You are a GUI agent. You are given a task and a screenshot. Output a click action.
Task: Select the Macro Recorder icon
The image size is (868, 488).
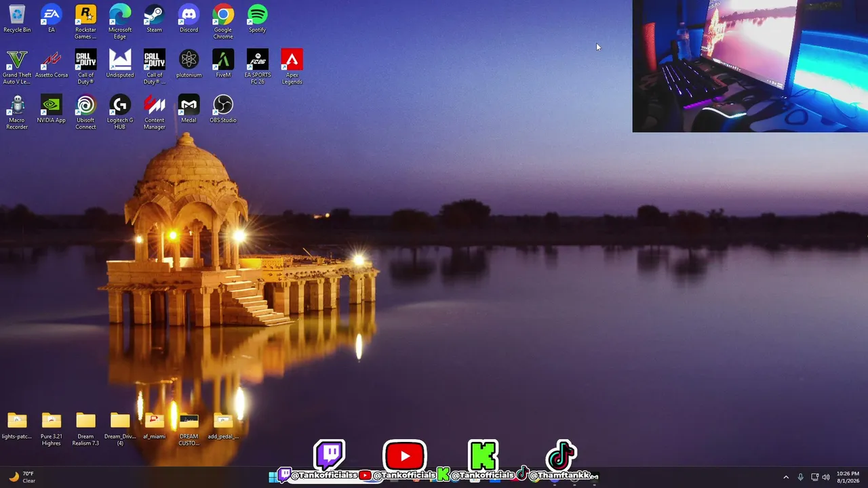click(17, 112)
